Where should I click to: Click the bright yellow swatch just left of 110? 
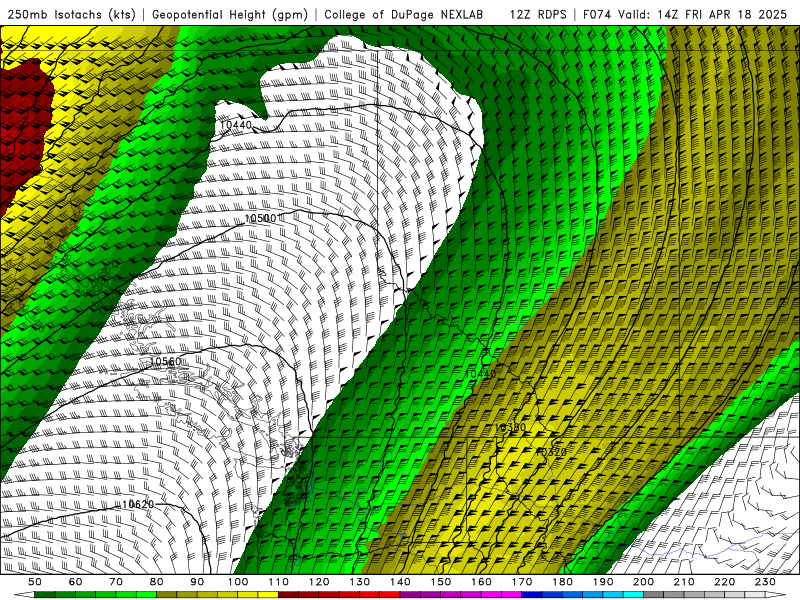pyautogui.click(x=268, y=595)
